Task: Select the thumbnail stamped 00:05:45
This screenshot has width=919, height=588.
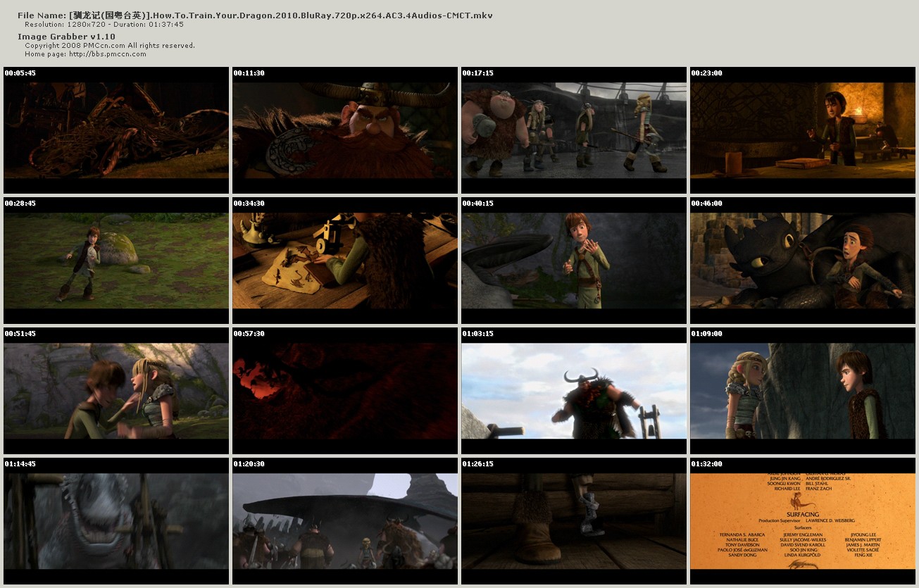Action: click(116, 130)
